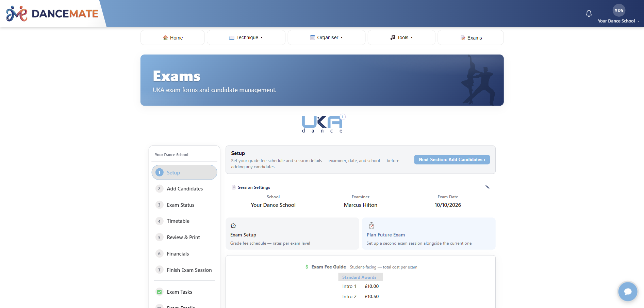The height and width of the screenshot is (308, 644).
Task: Open the Exams tab
Action: coord(470,37)
